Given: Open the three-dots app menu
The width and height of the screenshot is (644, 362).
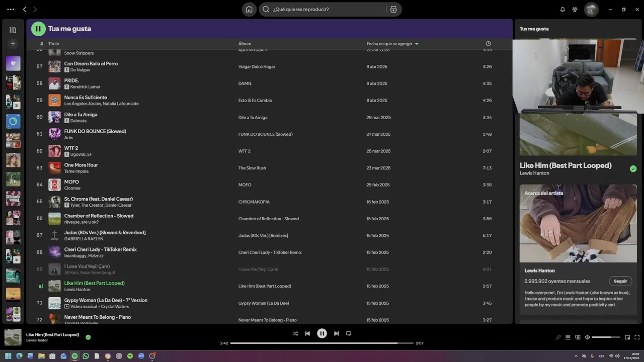Looking at the screenshot, I should 11,10.
